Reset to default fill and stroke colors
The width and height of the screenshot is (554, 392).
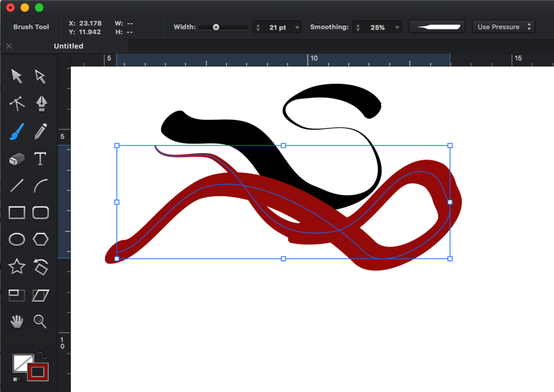point(17,379)
